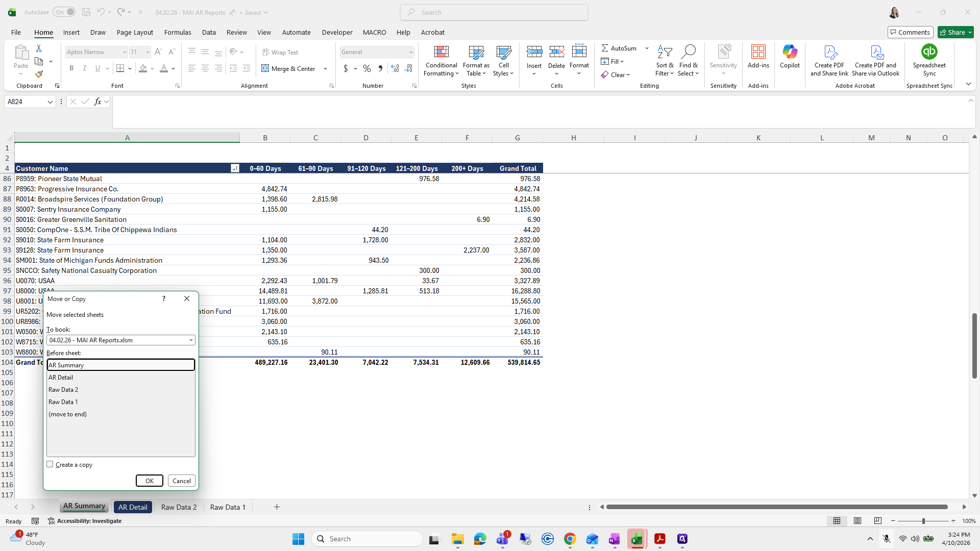The height and width of the screenshot is (551, 980).
Task: Click the Format Painter icon
Action: [x=39, y=74]
